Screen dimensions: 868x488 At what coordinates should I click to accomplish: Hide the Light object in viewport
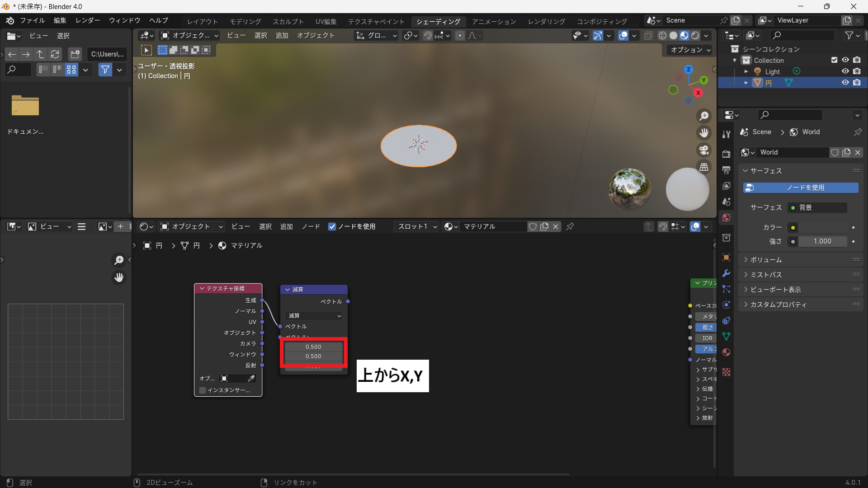click(x=845, y=71)
